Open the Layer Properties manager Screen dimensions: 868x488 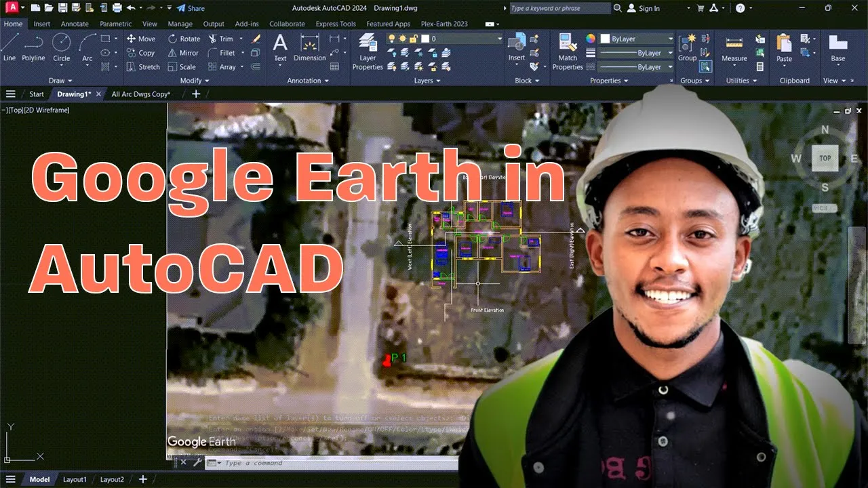click(368, 52)
